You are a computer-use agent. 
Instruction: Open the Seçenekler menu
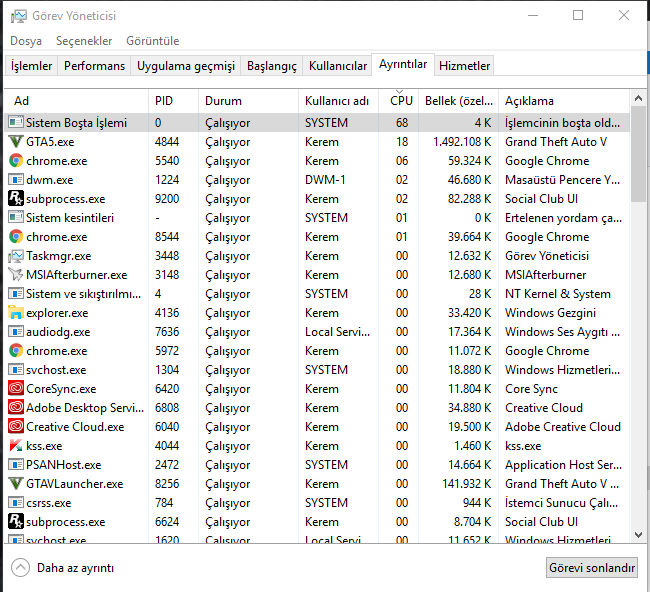click(84, 41)
